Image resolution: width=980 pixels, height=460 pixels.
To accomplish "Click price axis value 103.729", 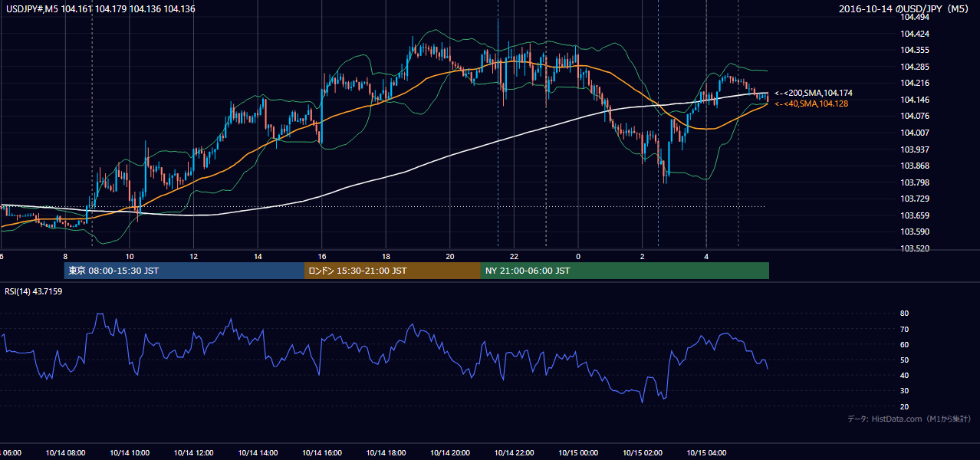I will [915, 199].
